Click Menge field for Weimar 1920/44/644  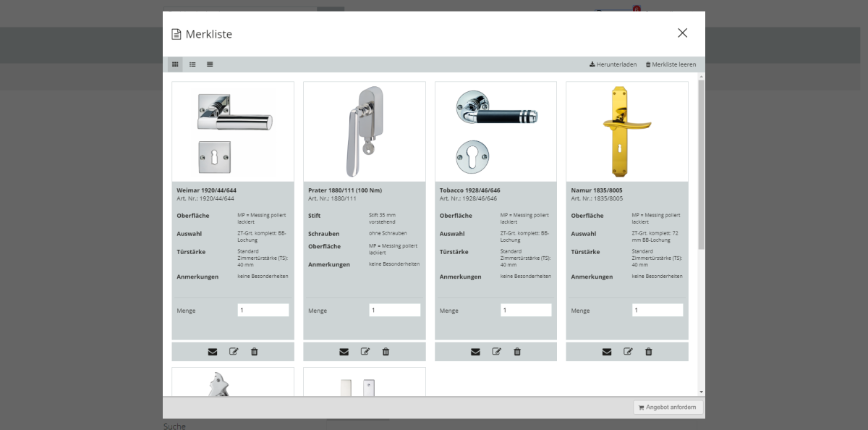pyautogui.click(x=263, y=310)
